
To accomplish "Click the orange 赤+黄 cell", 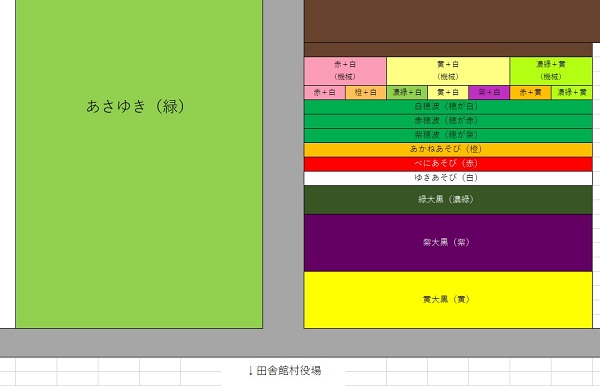I will tap(530, 93).
